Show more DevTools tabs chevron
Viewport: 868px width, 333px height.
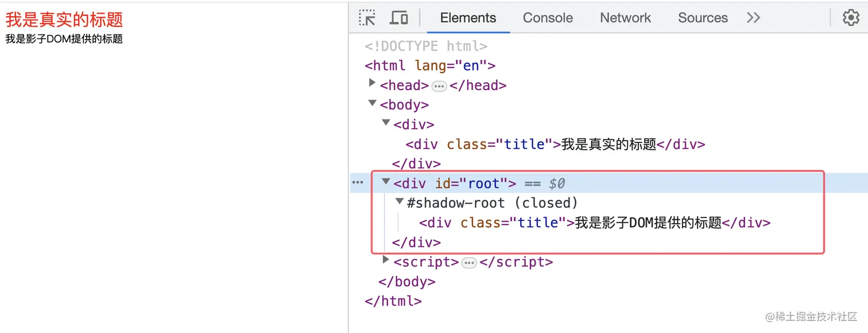coord(754,18)
